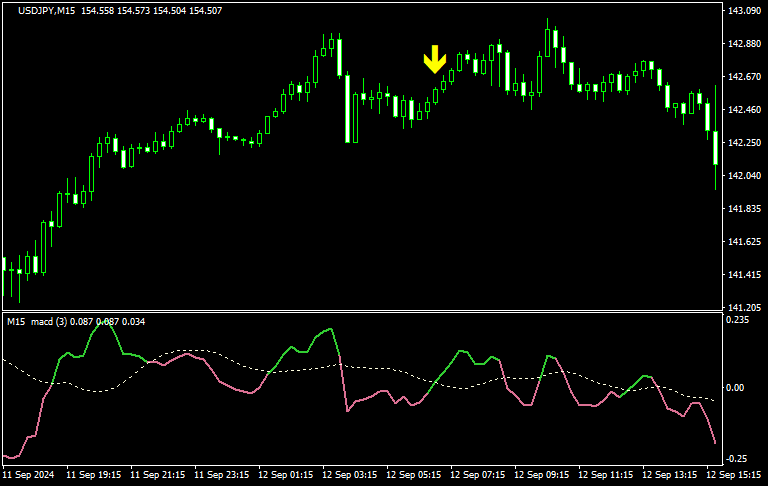
Task: Click the 142.460 price axis label
Action: (x=744, y=110)
